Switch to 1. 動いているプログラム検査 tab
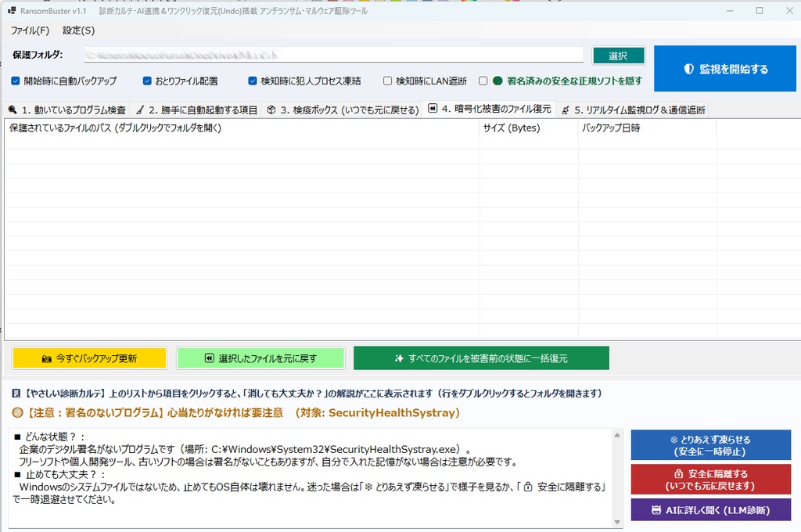801x532 pixels. [67, 110]
